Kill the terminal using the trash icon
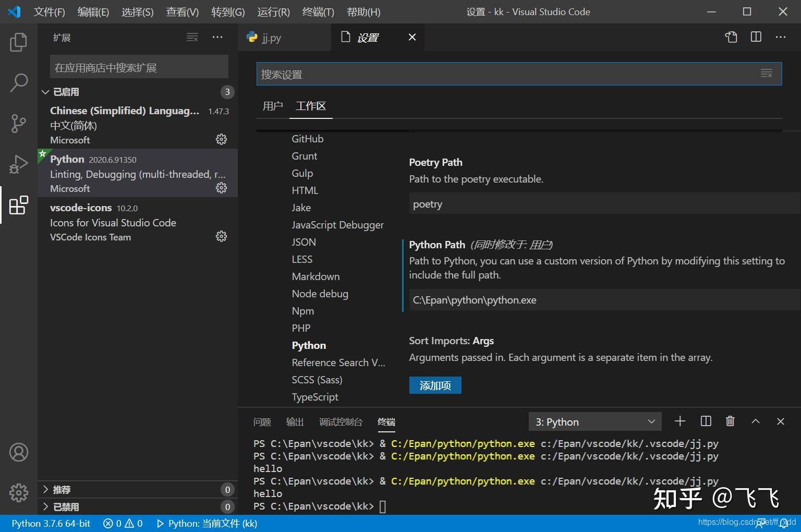 [730, 421]
